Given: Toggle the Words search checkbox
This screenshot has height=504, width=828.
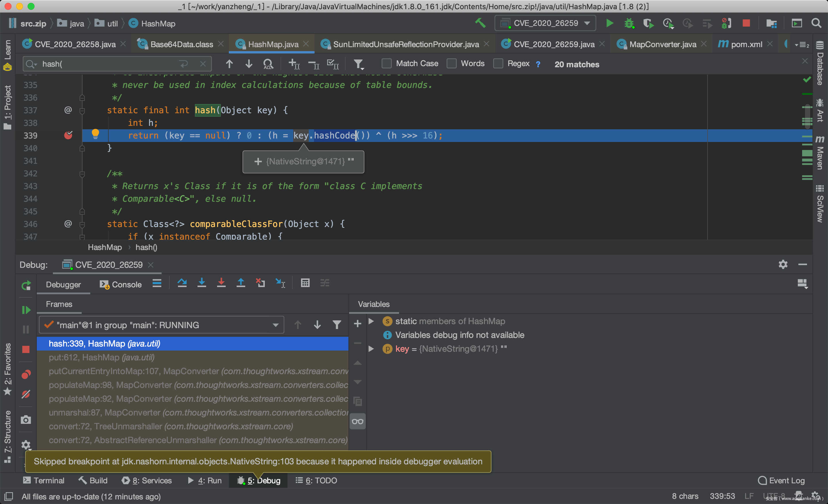Looking at the screenshot, I should [x=452, y=64].
